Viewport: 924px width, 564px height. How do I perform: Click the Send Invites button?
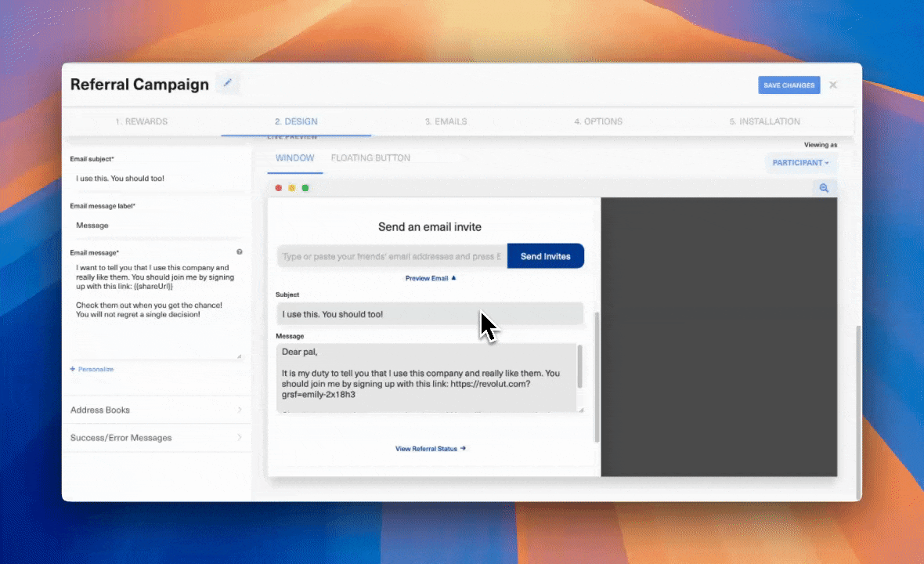tap(545, 256)
